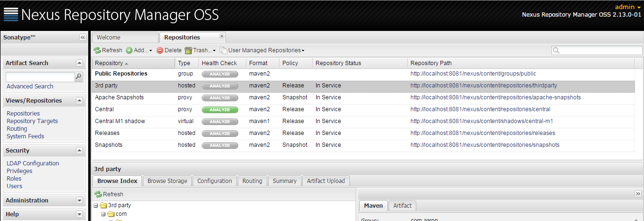This screenshot has width=644, height=221.
Task: Open the Privileges link
Action: [19, 171]
